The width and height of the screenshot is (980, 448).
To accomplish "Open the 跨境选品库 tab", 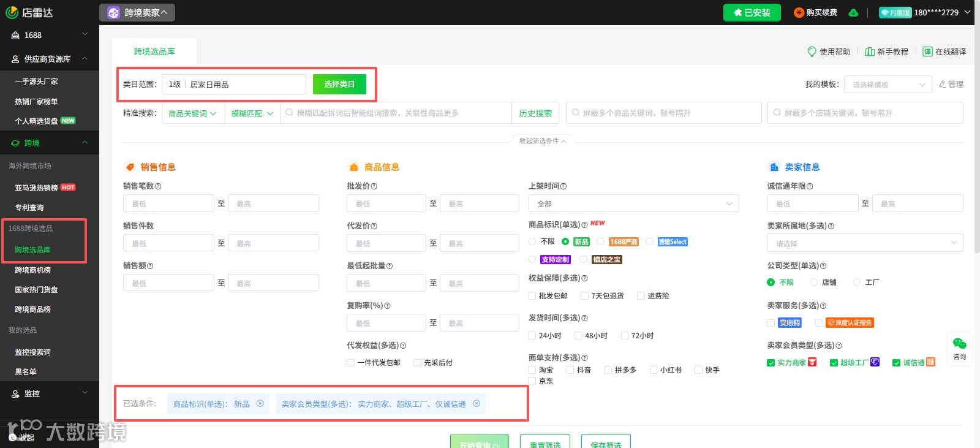I will pos(154,51).
